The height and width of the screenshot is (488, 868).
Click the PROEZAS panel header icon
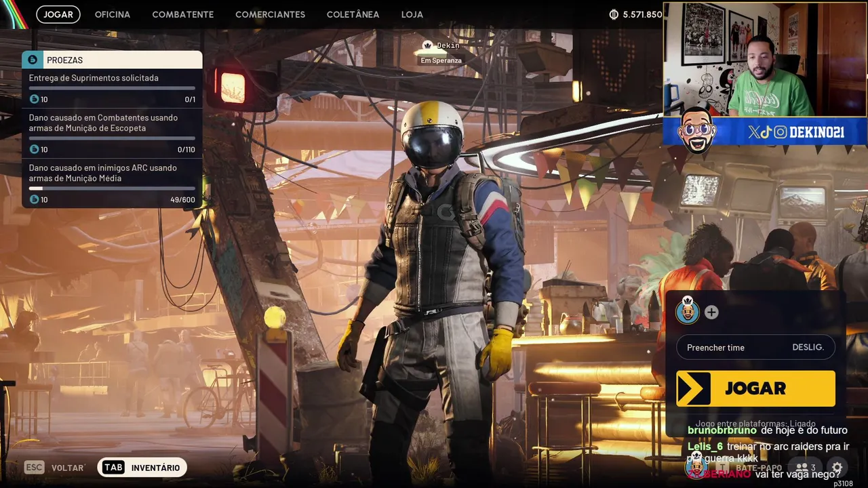click(x=33, y=60)
